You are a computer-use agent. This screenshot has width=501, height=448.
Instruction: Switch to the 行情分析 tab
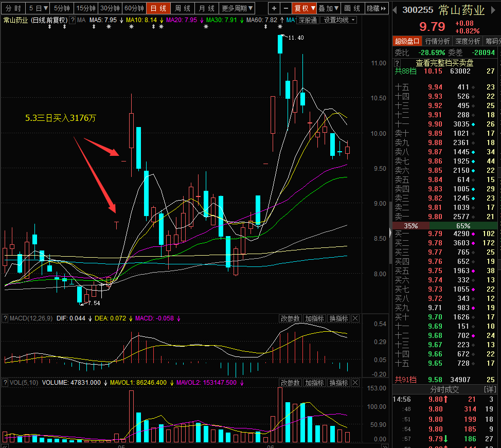[437, 41]
